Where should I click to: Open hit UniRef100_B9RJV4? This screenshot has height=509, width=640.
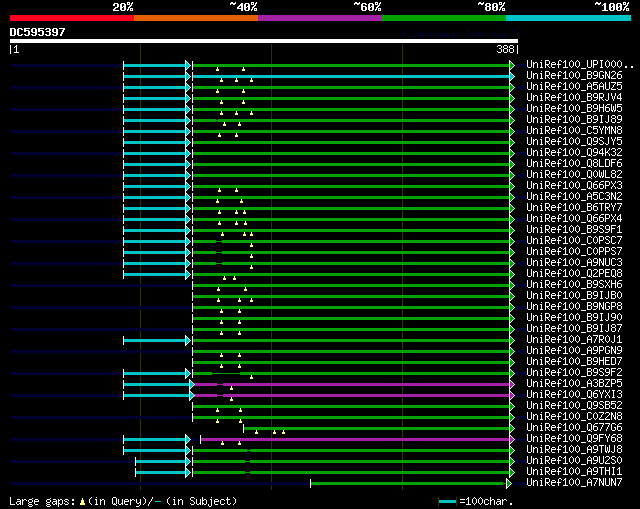574,98
